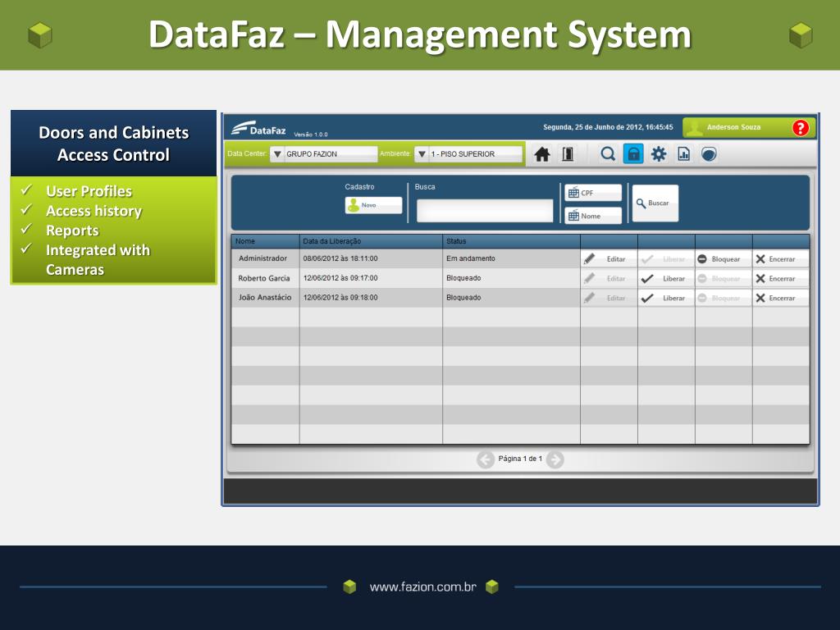Image resolution: width=840 pixels, height=630 pixels.
Task: Click Editar for João Anastácio
Action: [x=609, y=299]
